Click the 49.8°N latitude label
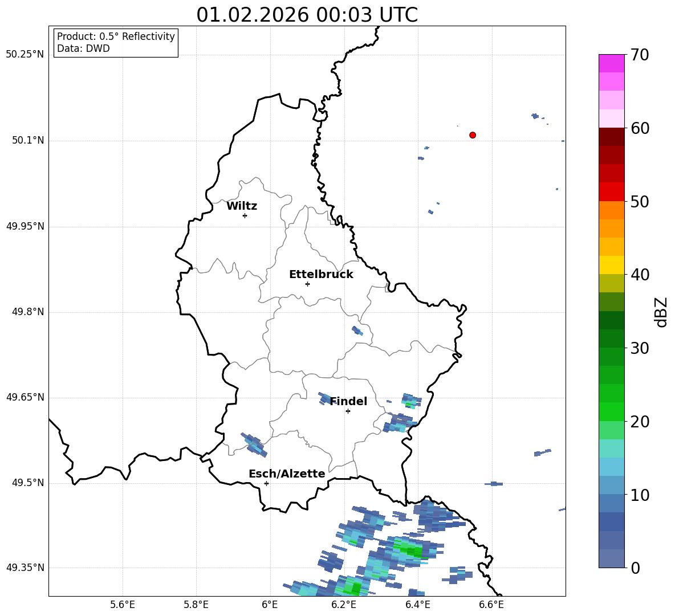 pos(28,312)
